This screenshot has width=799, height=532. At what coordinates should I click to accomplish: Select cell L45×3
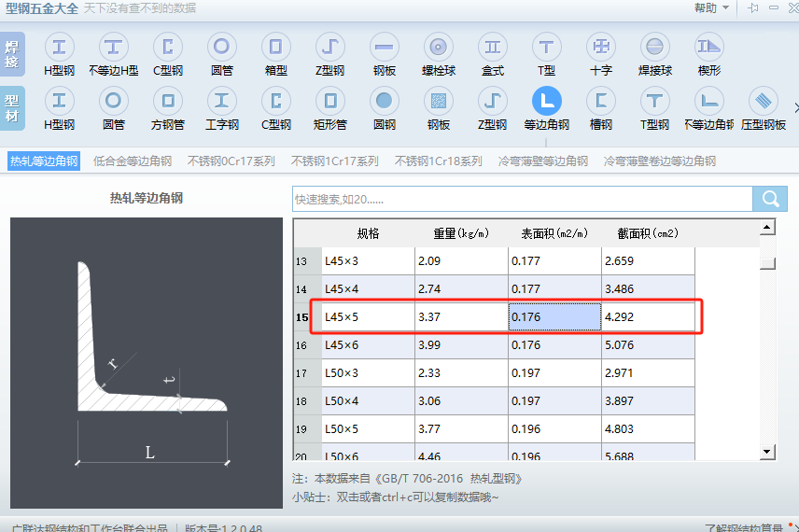tap(368, 261)
